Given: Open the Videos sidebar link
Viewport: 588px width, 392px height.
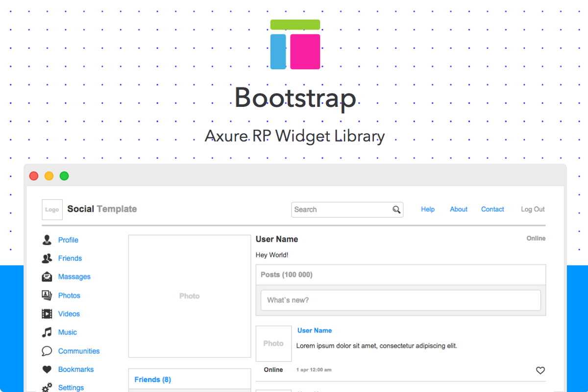Looking at the screenshot, I should (69, 314).
